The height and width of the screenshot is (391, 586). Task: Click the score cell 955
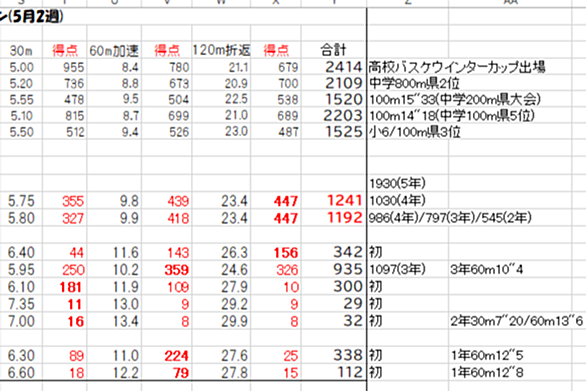[x=73, y=67]
